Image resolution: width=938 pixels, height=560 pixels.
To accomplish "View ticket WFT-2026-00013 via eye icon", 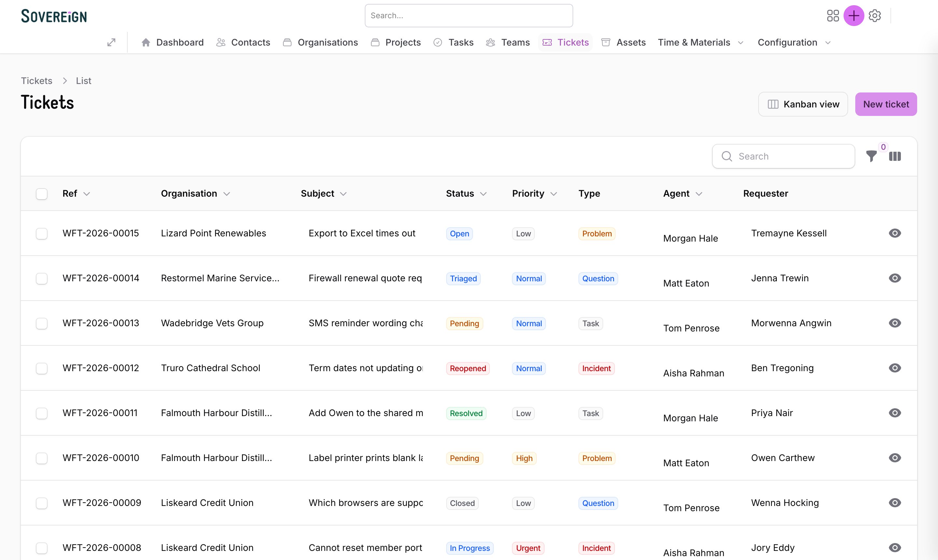I will [x=895, y=323].
